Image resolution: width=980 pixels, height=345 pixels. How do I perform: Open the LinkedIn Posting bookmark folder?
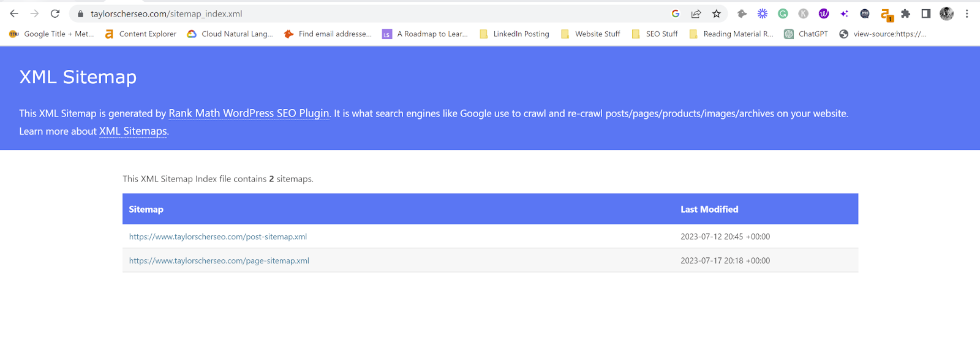tap(514, 34)
